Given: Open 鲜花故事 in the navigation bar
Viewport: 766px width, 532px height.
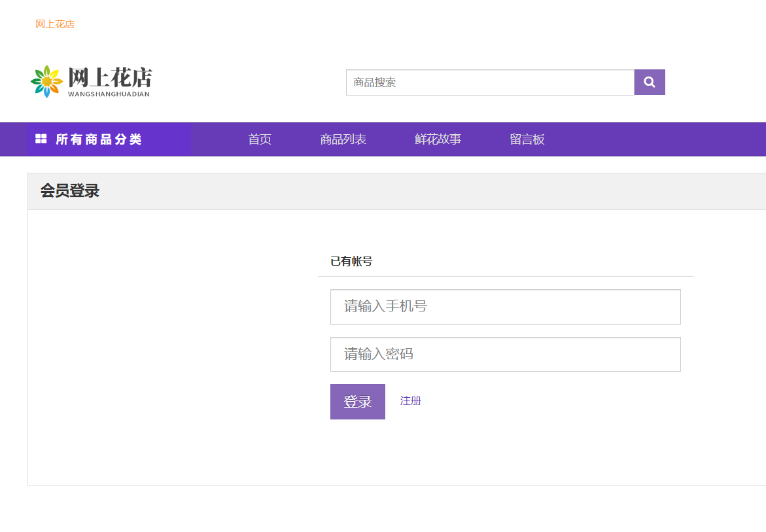Looking at the screenshot, I should coord(438,139).
